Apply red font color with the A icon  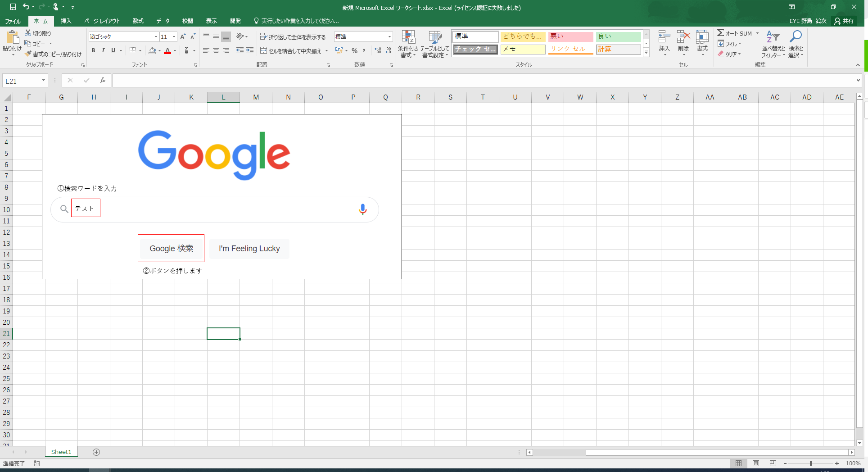[x=167, y=50]
